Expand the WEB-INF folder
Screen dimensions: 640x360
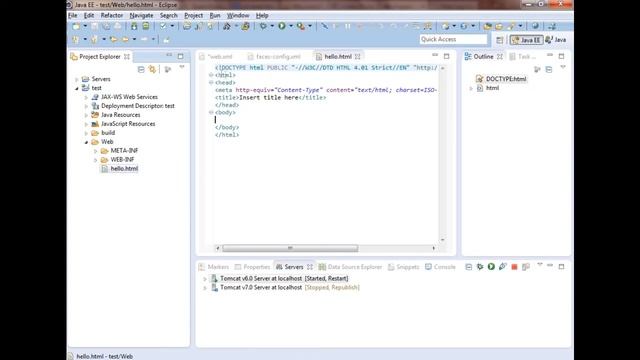click(x=96, y=160)
